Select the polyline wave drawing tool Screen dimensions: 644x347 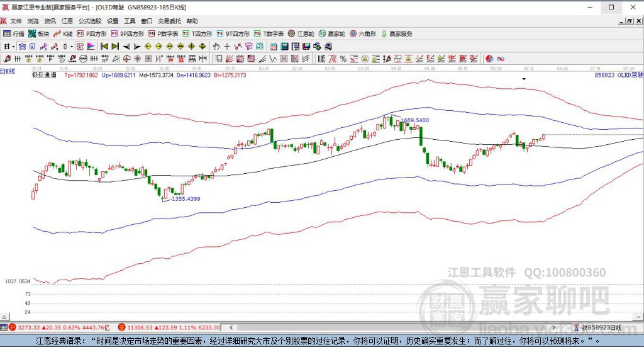tap(238, 47)
